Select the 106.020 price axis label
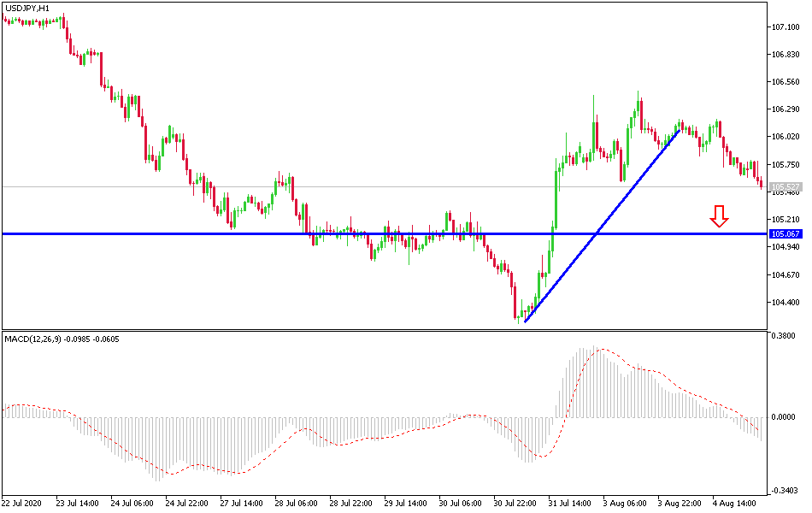 [x=786, y=137]
